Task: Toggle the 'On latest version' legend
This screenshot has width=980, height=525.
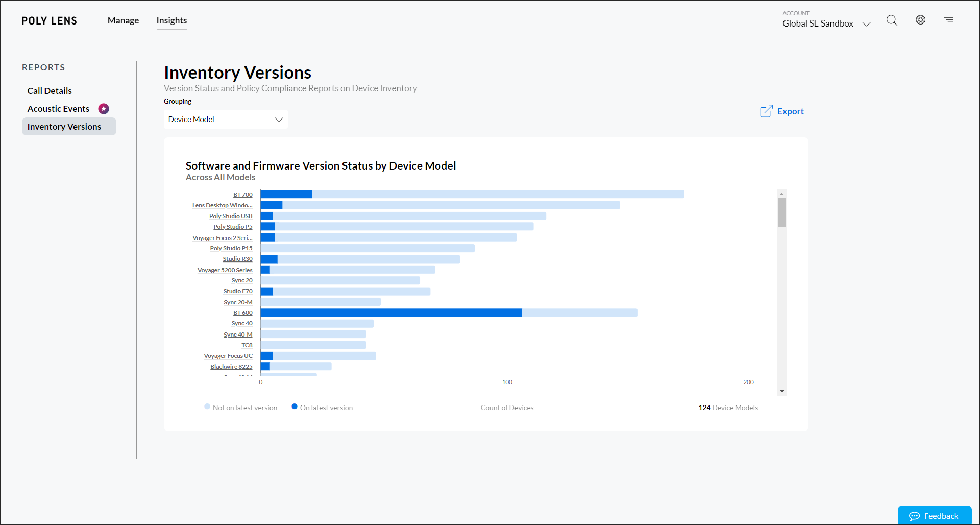Action: point(321,407)
